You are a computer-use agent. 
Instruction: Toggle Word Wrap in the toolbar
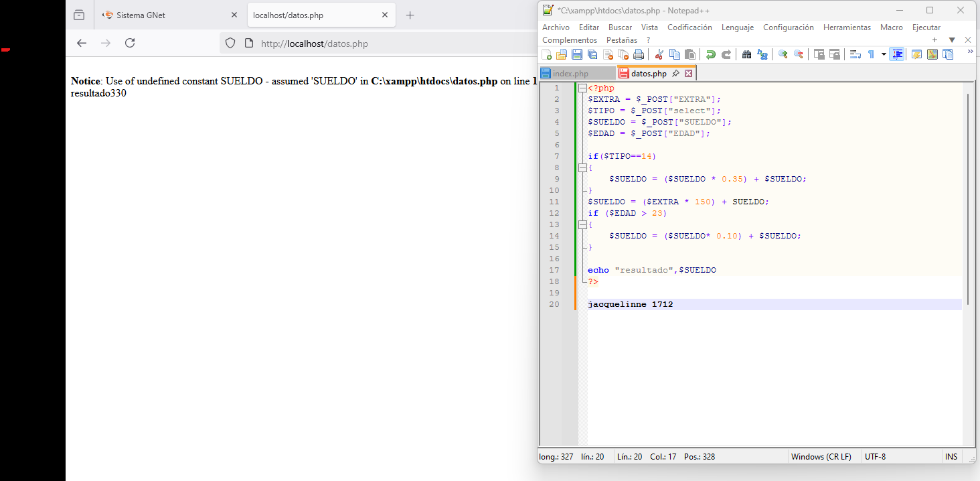coord(855,54)
